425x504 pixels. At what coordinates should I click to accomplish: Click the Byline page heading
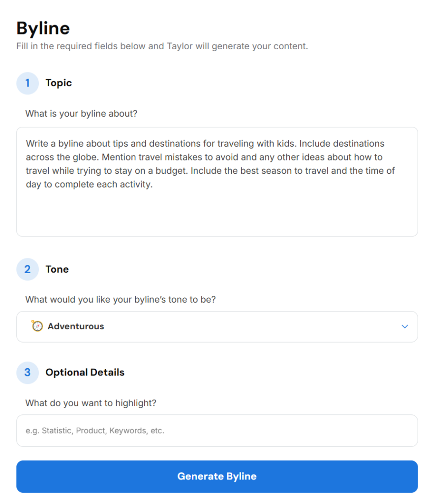[x=43, y=28]
